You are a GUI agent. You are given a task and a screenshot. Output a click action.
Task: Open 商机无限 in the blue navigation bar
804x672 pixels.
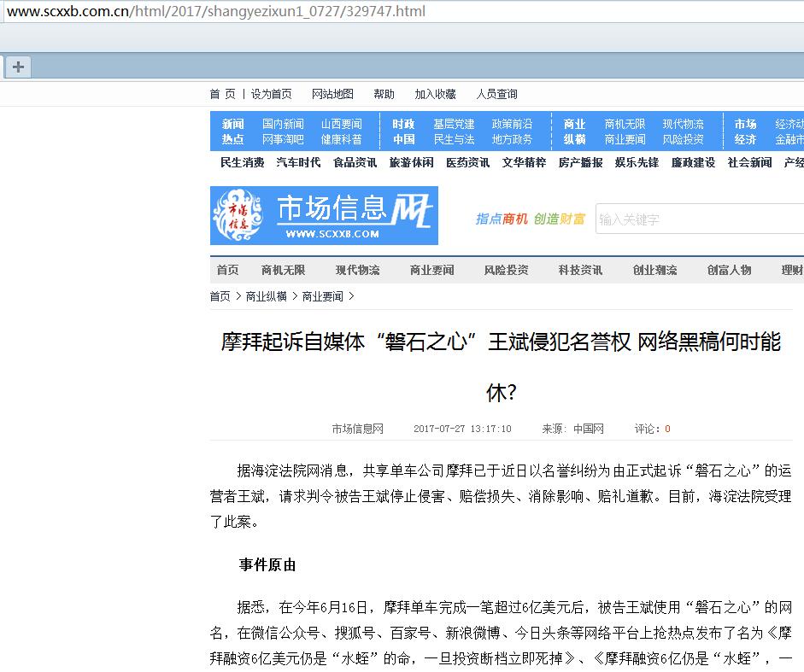625,124
